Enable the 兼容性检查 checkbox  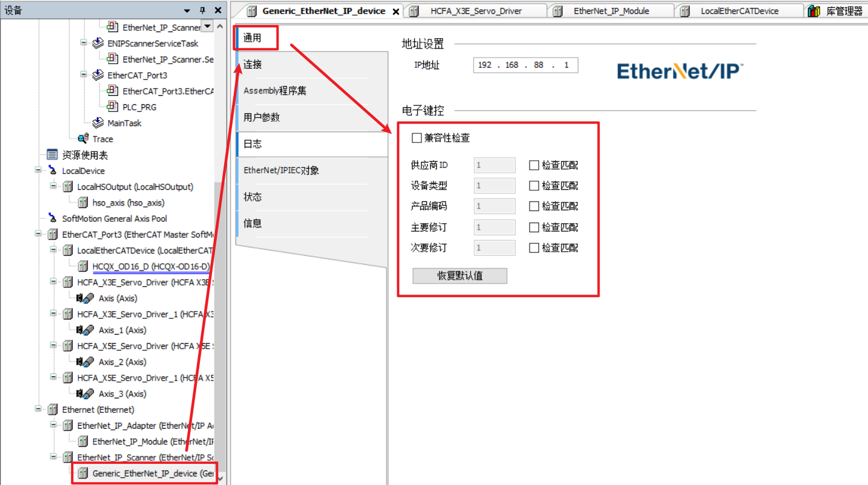417,138
